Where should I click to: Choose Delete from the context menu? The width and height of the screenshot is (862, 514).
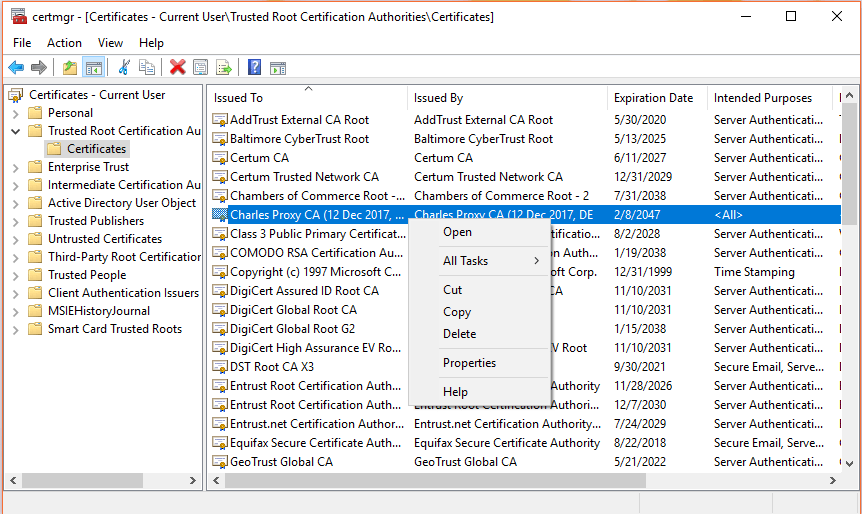pos(480,334)
